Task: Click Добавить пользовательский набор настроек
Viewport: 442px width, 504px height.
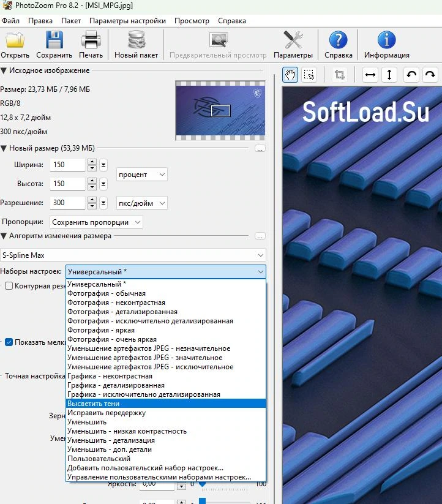Action: coord(166,468)
